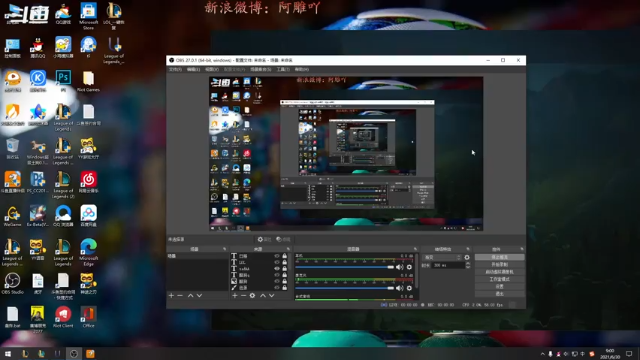The width and height of the screenshot is (640, 360).
Task: Open the View menu in OBS
Action: tap(211, 69)
